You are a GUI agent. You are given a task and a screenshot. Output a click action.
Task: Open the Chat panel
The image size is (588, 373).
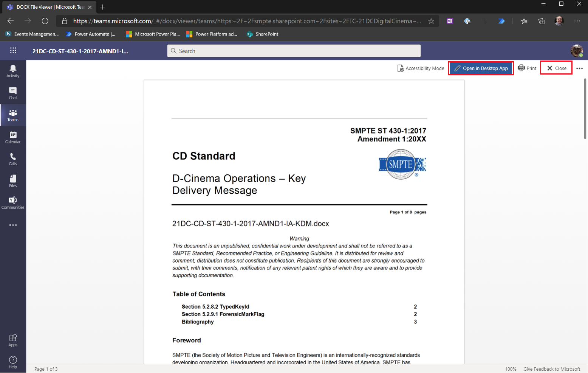click(13, 93)
